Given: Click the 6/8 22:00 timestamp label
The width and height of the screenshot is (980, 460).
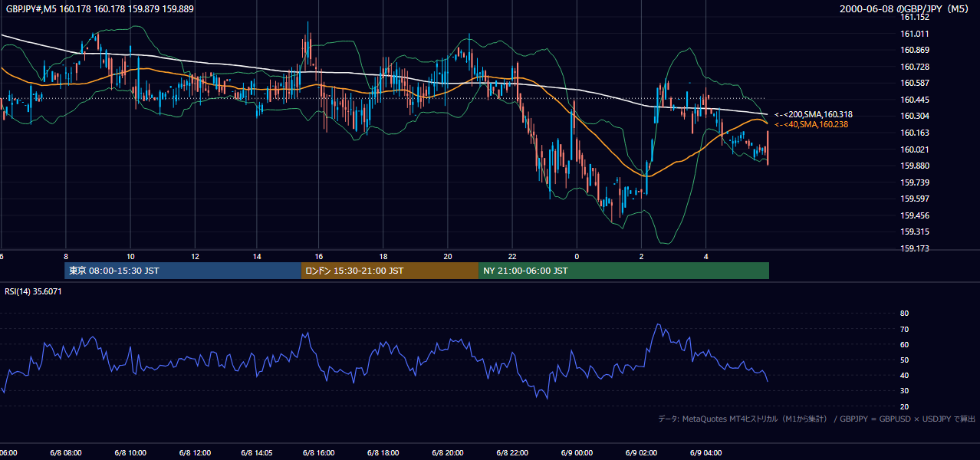Looking at the screenshot, I should [x=512, y=453].
